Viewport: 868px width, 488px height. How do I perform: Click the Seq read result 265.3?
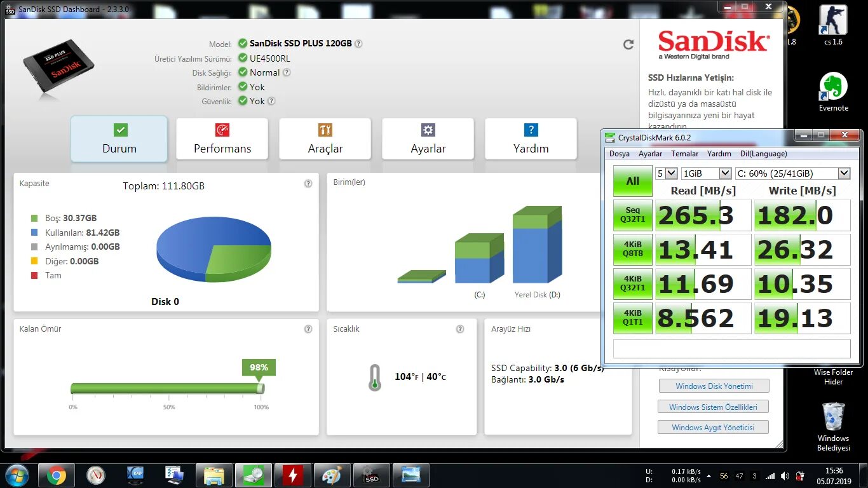tap(703, 215)
